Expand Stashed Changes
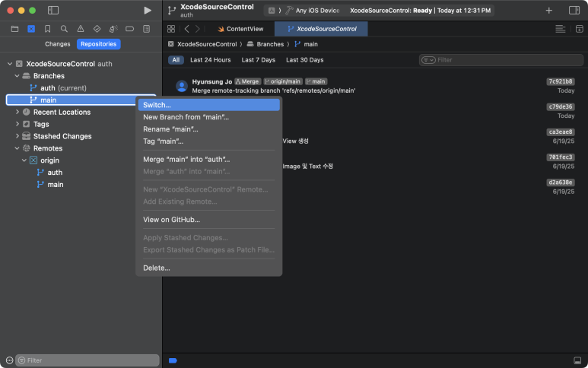This screenshot has width=588, height=368. [x=17, y=136]
